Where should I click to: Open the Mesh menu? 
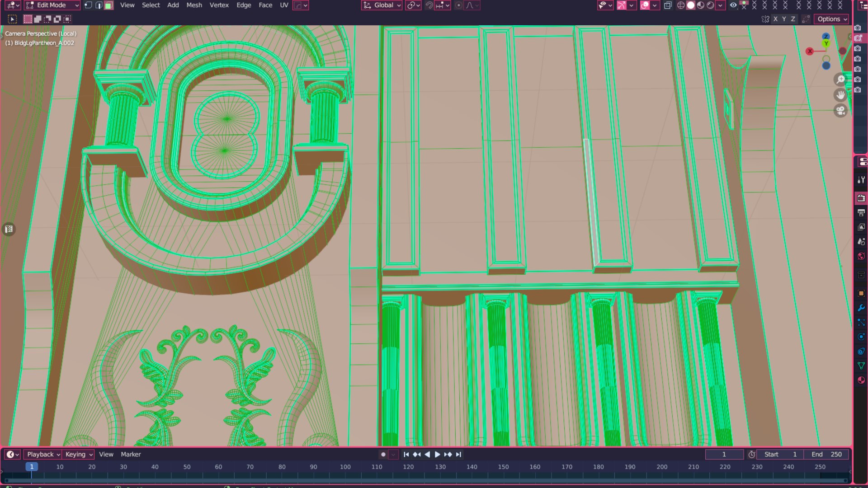tap(194, 5)
